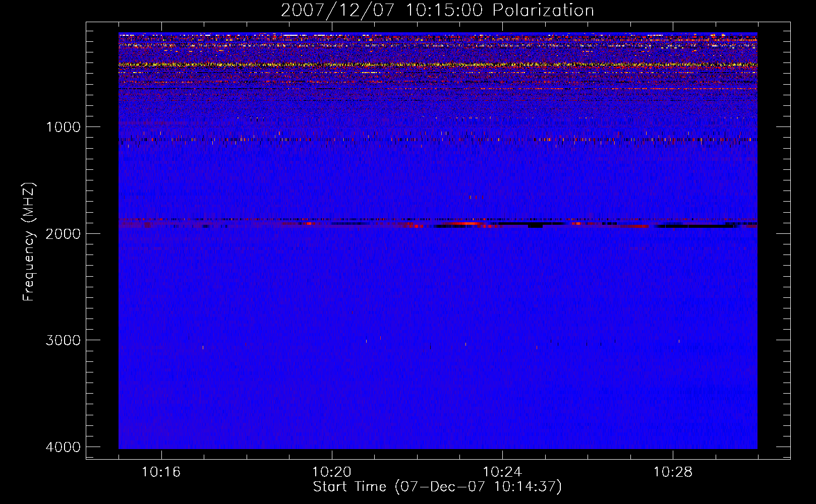Select the 'Frequency (MHZ)' axis label
This screenshot has height=504, width=816.
click(x=29, y=241)
